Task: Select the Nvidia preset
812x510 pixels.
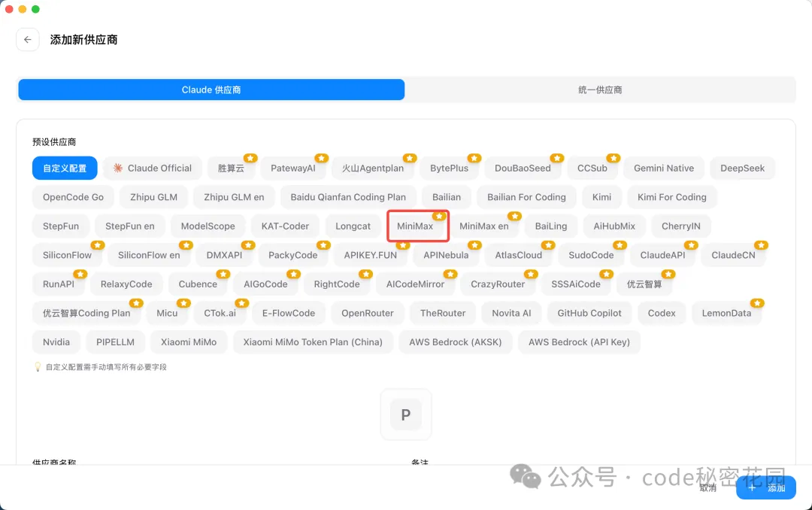Action: (56, 342)
